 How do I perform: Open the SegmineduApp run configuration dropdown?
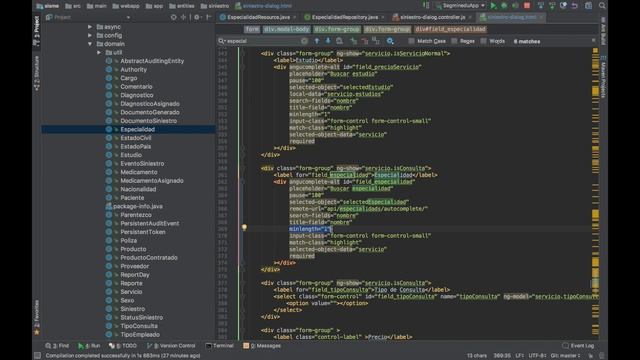click(460, 6)
